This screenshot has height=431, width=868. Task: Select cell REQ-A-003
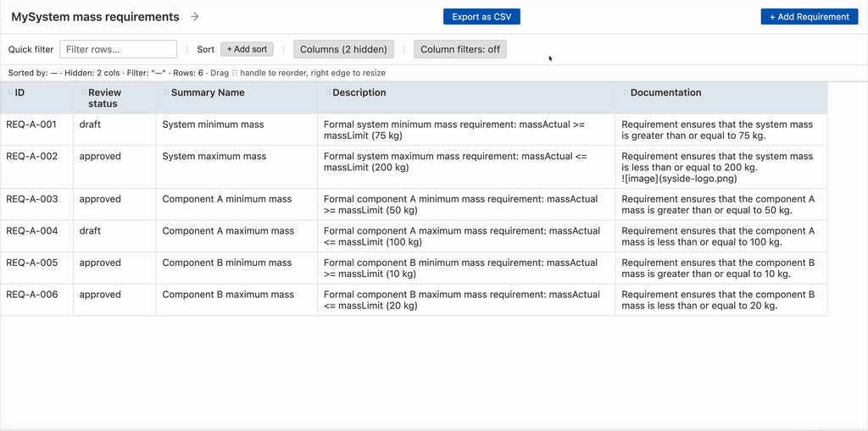[x=36, y=204]
